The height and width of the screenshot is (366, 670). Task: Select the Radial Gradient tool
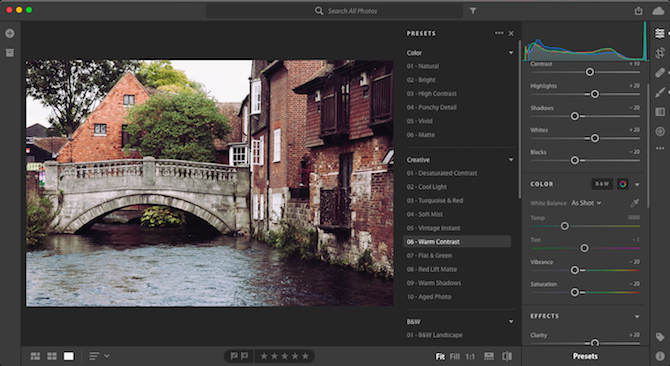point(660,132)
